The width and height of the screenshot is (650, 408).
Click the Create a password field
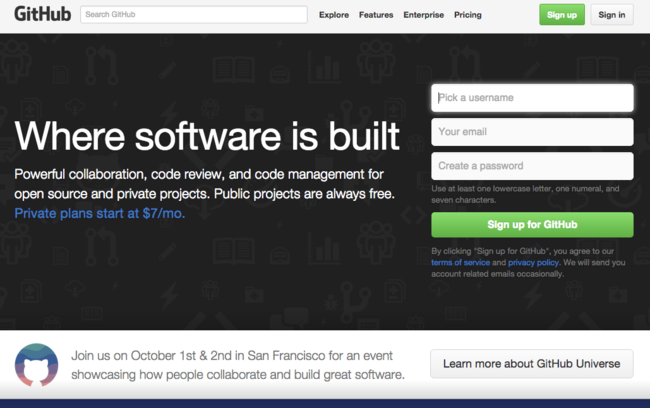point(532,166)
